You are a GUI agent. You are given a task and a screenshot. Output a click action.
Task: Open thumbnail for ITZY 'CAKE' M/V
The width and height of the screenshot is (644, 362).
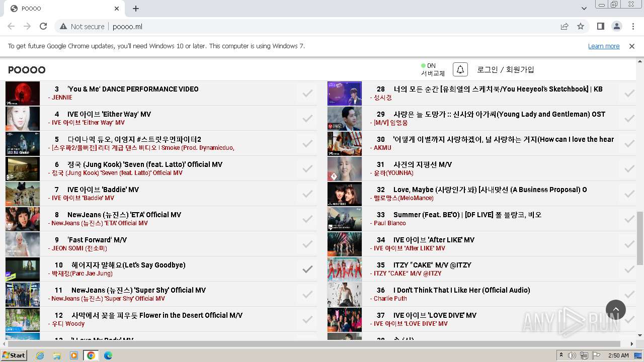pyautogui.click(x=345, y=269)
